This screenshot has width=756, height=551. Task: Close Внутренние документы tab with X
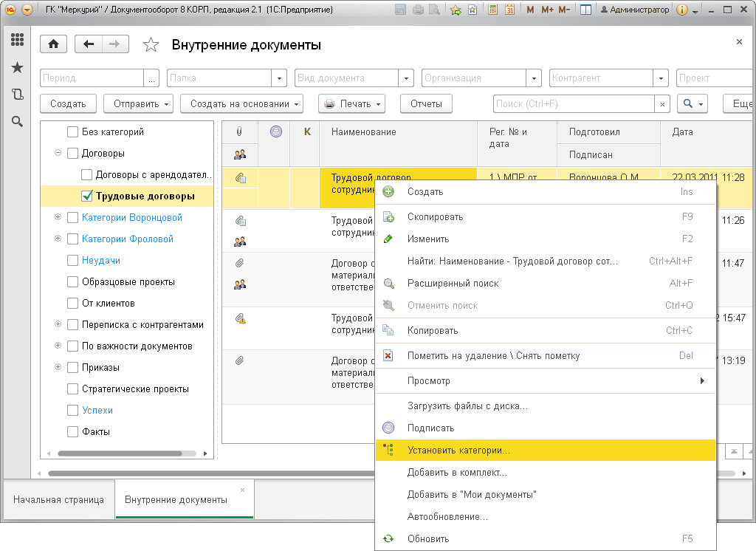tap(242, 490)
